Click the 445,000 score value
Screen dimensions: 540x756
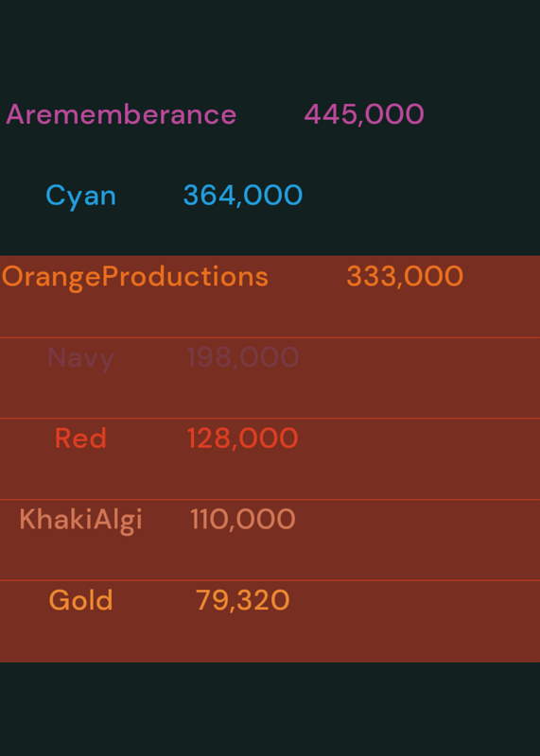[x=364, y=114]
